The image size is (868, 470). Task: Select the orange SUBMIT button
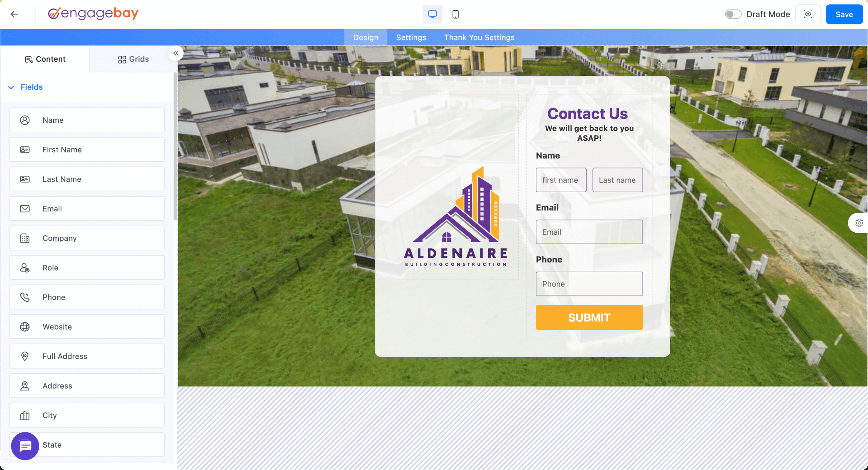coord(589,317)
